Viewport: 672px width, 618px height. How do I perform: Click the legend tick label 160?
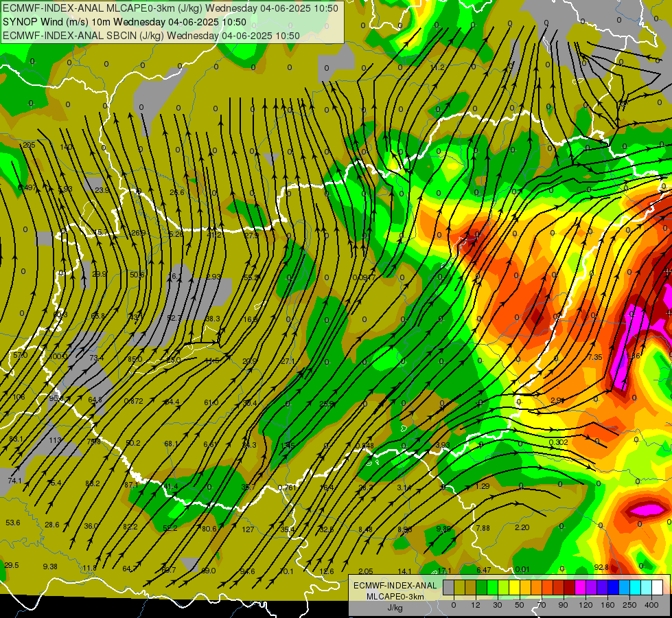pos(607,605)
